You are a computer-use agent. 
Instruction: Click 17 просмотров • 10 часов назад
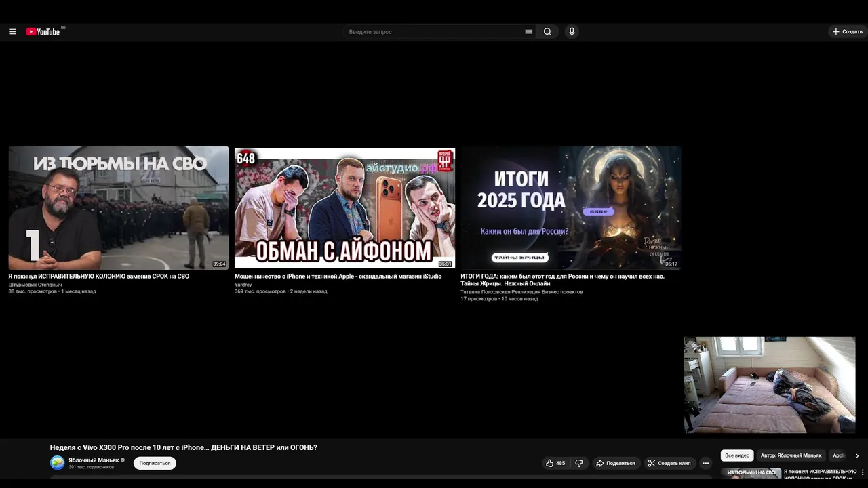[x=499, y=299]
